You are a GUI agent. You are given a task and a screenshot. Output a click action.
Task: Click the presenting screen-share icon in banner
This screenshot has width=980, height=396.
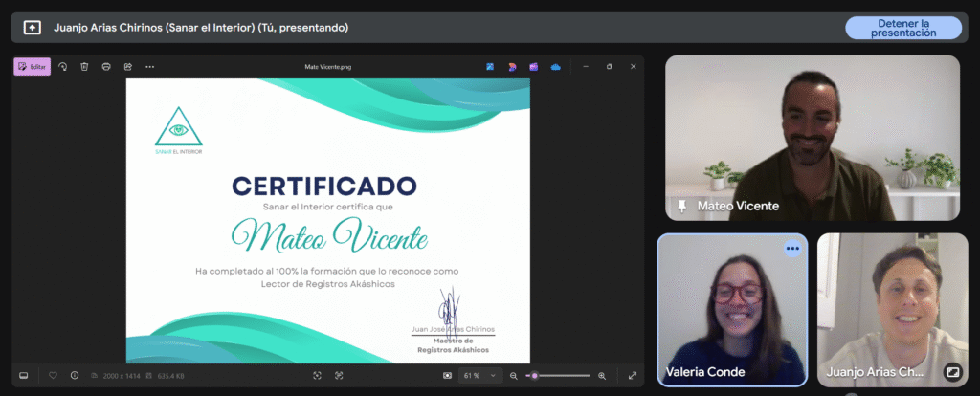[32, 28]
